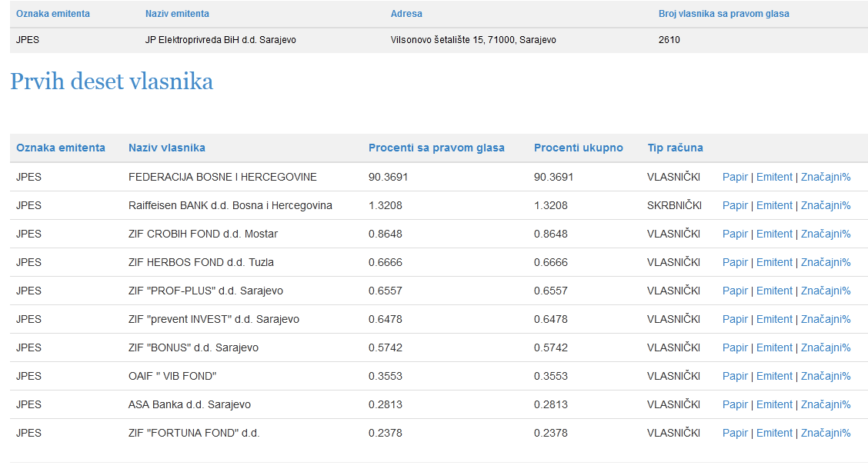The image size is (868, 472).
Task: Click Papir link in Raiffeisen BANK row
Action: coord(735,205)
